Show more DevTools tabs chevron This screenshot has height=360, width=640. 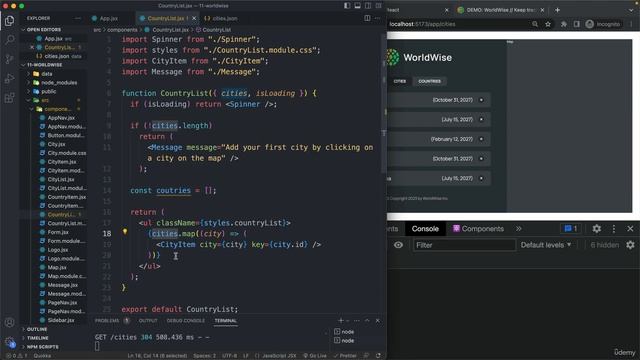click(x=518, y=229)
